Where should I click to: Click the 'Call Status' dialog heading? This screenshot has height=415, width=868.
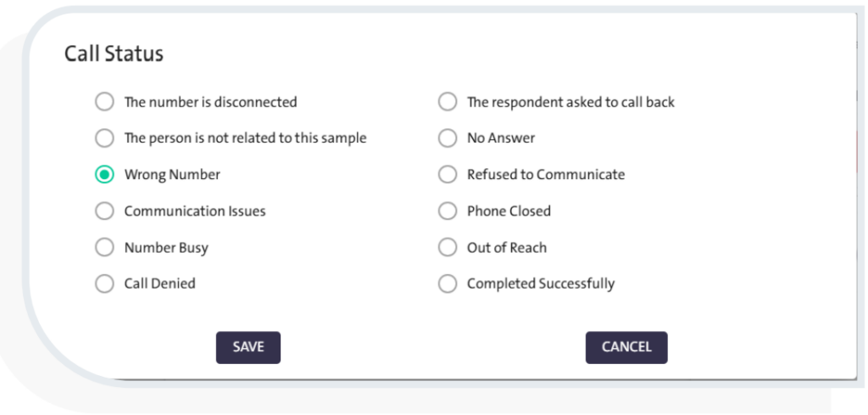click(114, 54)
